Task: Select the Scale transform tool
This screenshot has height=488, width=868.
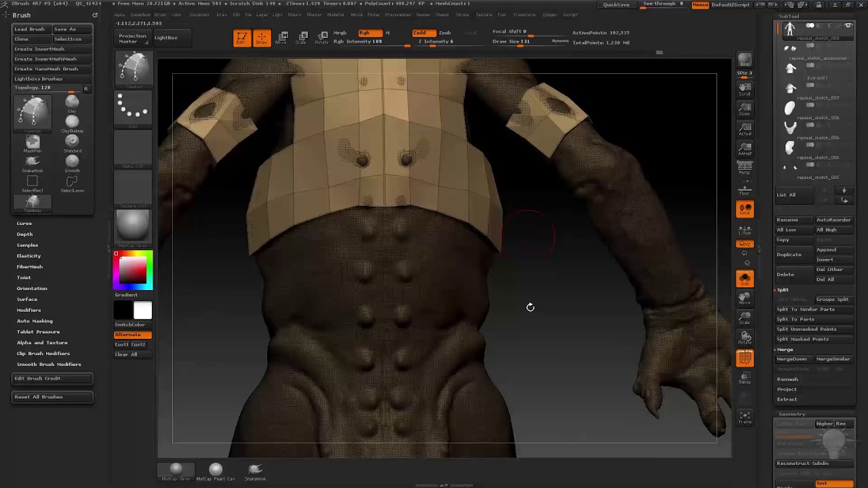Action: click(x=302, y=38)
